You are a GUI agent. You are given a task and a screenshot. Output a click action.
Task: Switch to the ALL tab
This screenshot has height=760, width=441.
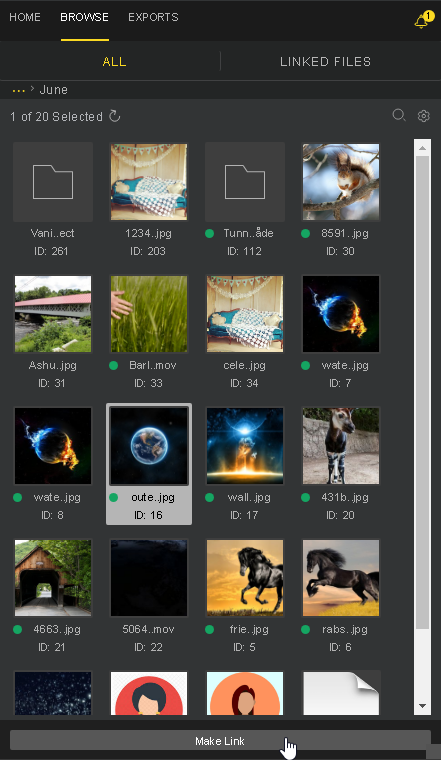coord(114,62)
